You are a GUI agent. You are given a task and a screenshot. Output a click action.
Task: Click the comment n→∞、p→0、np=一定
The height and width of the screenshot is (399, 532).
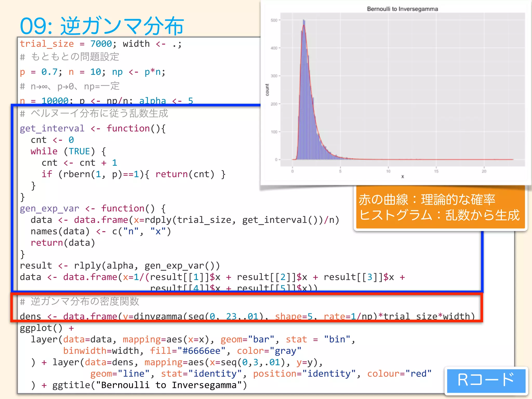pyautogui.click(x=70, y=86)
